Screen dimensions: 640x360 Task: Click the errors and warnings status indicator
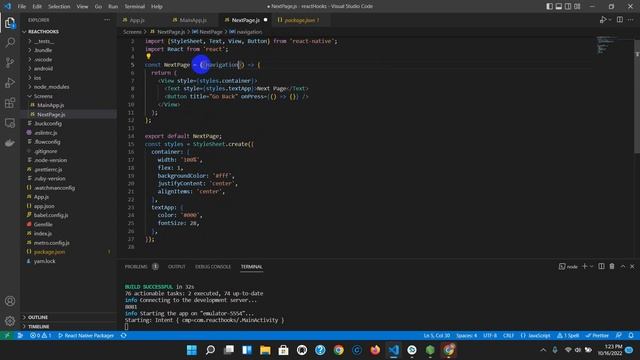click(x=40, y=335)
